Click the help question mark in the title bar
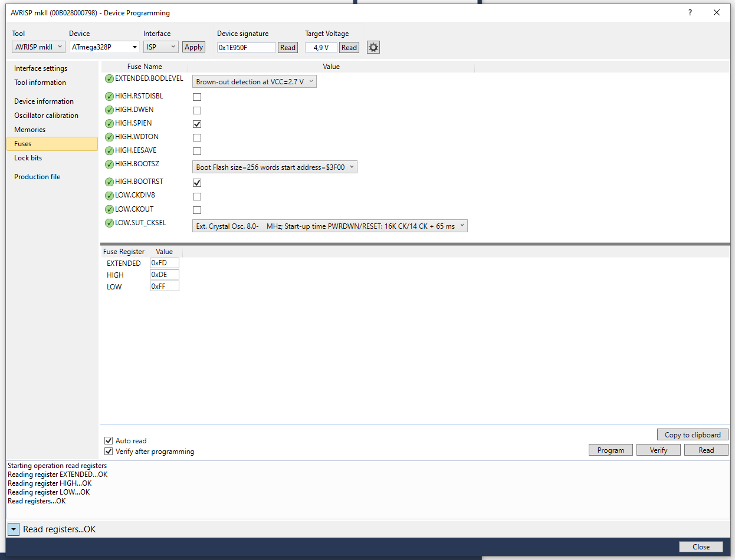 point(690,12)
